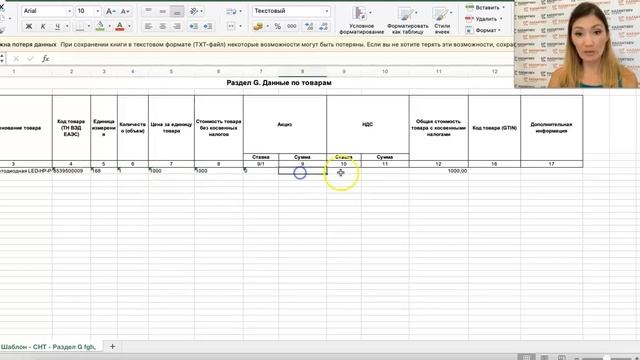This screenshot has width=640, height=360.
Task: Toggle italic (К) formatting
Action: coord(43,27)
